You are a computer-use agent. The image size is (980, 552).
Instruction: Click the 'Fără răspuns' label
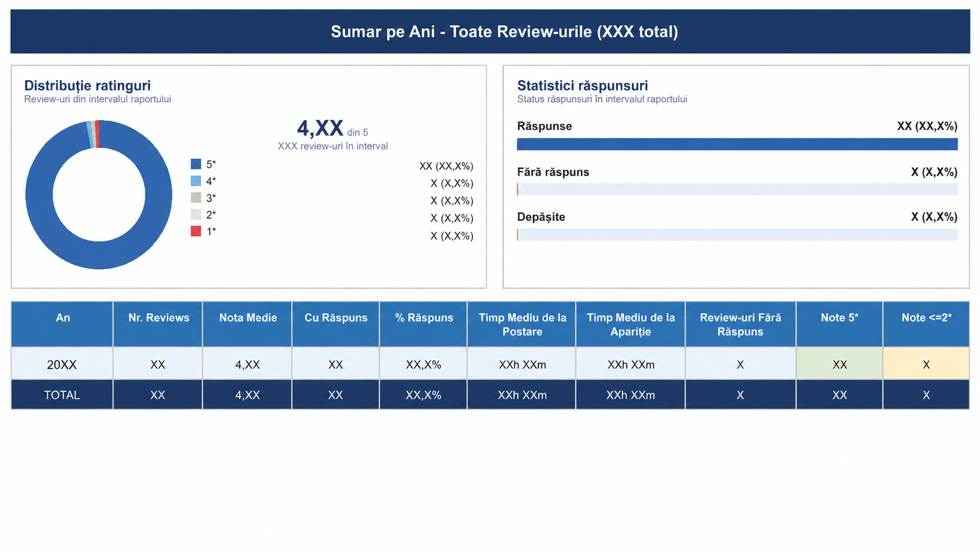[553, 172]
